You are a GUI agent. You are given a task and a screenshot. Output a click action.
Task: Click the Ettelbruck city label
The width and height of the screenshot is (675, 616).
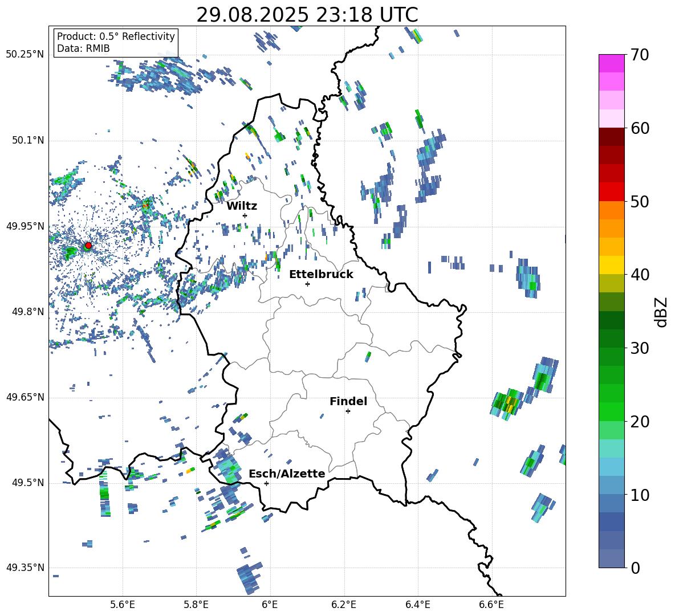[x=321, y=275]
